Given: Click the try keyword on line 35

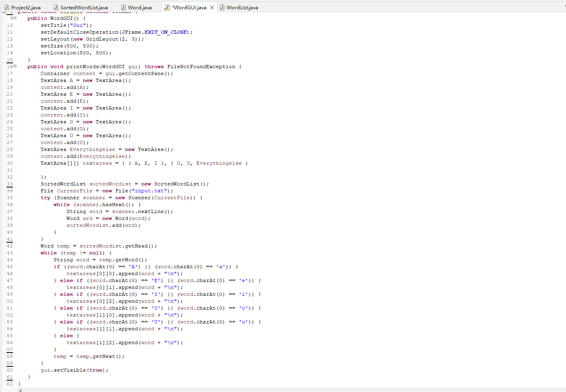Looking at the screenshot, I should click(45, 198).
